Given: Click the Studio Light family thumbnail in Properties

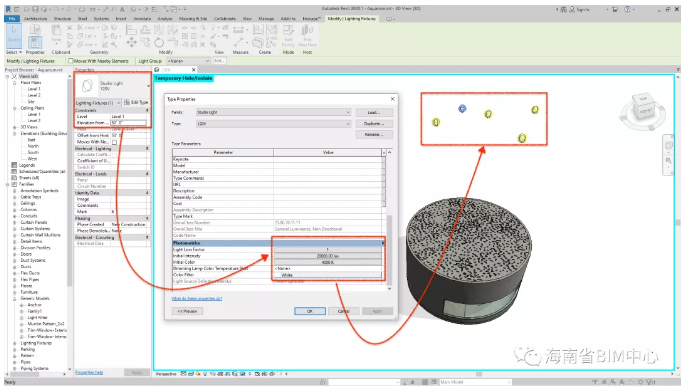Looking at the screenshot, I should [87, 86].
